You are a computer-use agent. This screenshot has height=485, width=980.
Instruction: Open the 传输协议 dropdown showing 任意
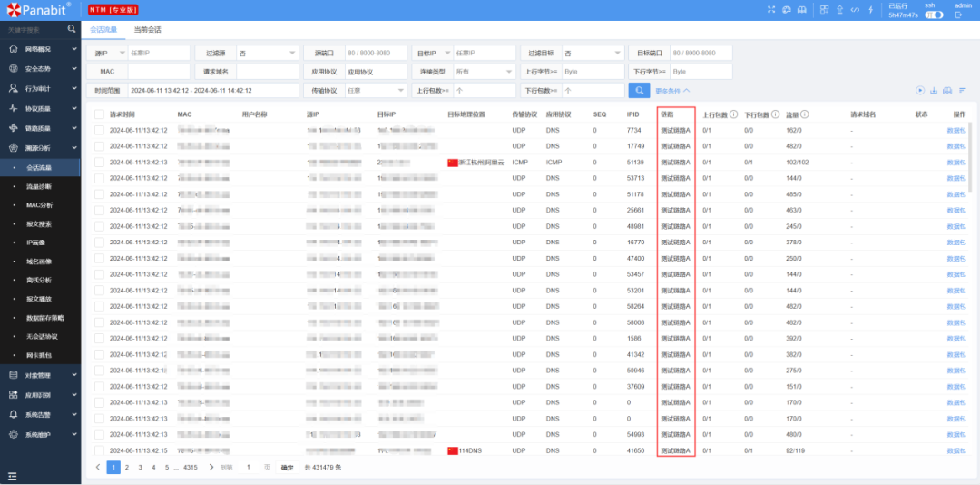click(x=376, y=90)
